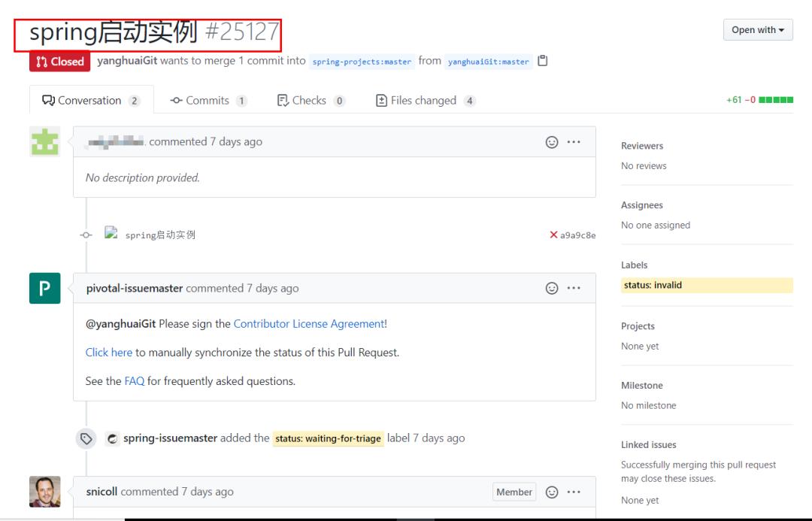Open the FAQ link
The height and width of the screenshot is (521, 812).
point(133,380)
